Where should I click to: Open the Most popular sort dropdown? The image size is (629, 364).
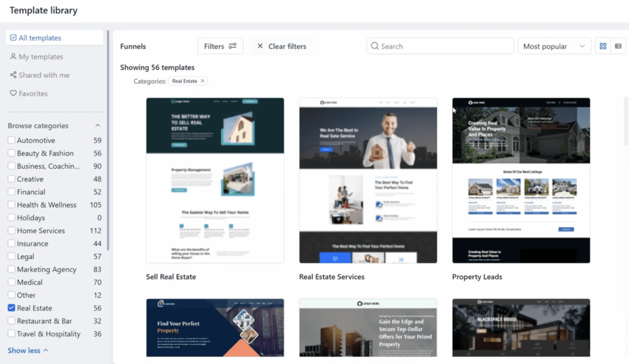(x=554, y=46)
